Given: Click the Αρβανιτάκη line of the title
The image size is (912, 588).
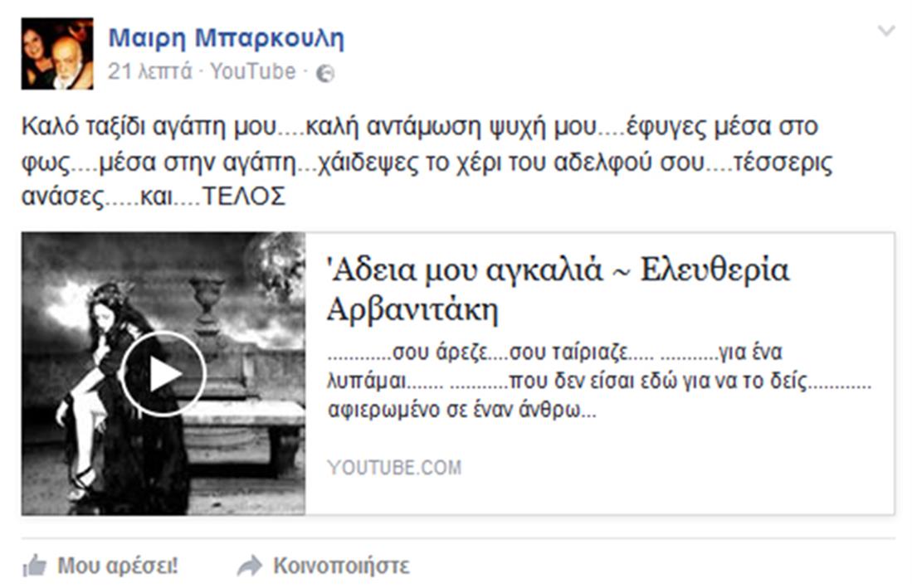Looking at the screenshot, I should click(x=412, y=309).
